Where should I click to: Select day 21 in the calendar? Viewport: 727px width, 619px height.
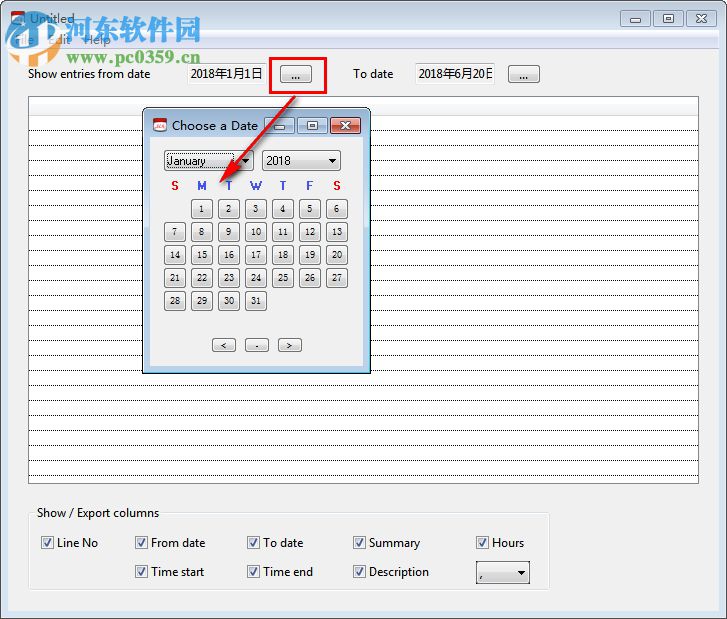pos(175,278)
